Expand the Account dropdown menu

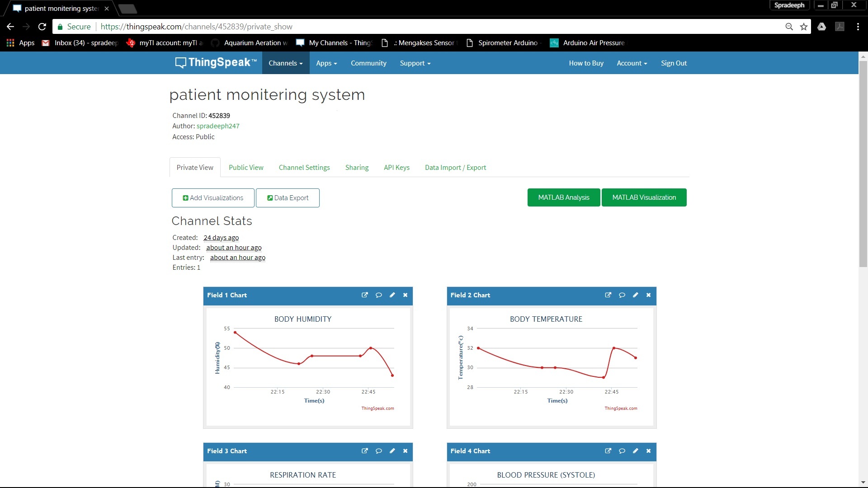tap(632, 63)
